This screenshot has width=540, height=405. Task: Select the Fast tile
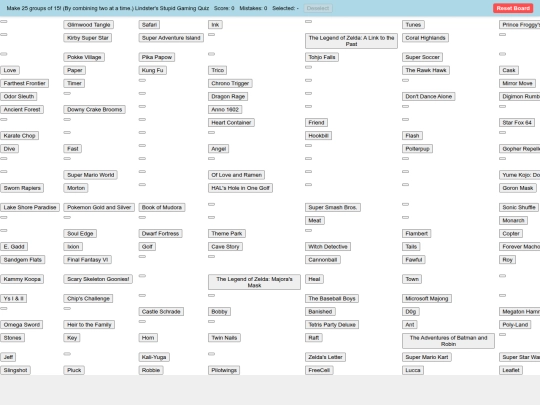coord(73,149)
